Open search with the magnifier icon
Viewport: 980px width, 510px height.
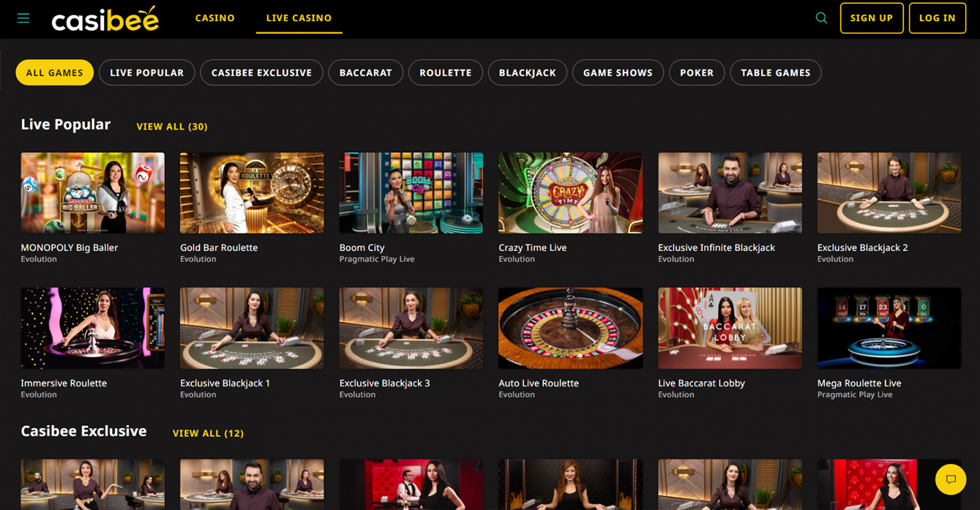click(x=821, y=18)
